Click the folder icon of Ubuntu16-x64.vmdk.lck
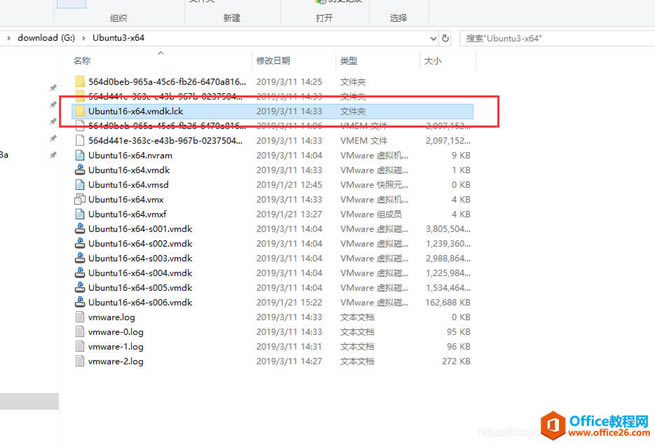Screen dimensions: 655x445 (x=80, y=111)
